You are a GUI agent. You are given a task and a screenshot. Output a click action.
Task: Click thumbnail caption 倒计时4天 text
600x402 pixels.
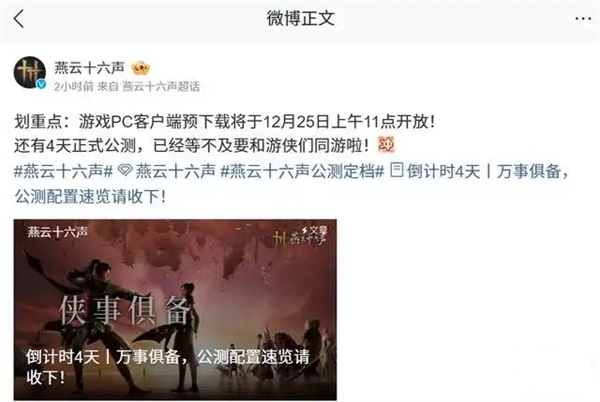63,357
